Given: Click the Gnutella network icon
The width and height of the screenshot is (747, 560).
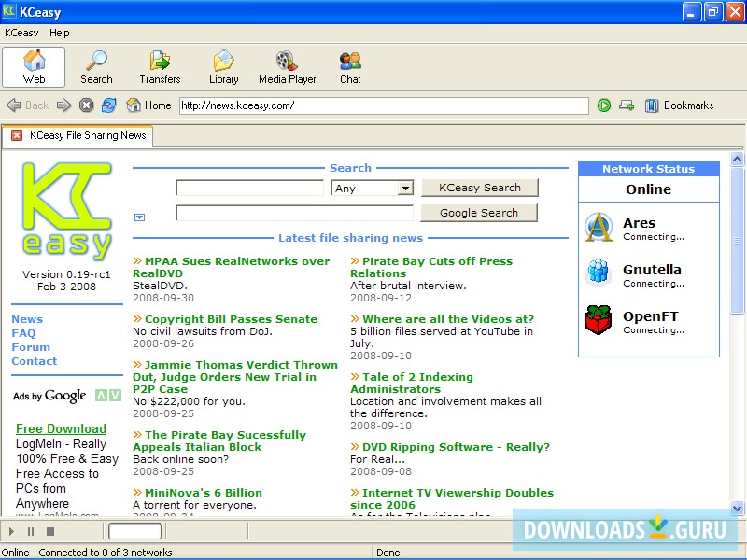Looking at the screenshot, I should pyautogui.click(x=599, y=273).
